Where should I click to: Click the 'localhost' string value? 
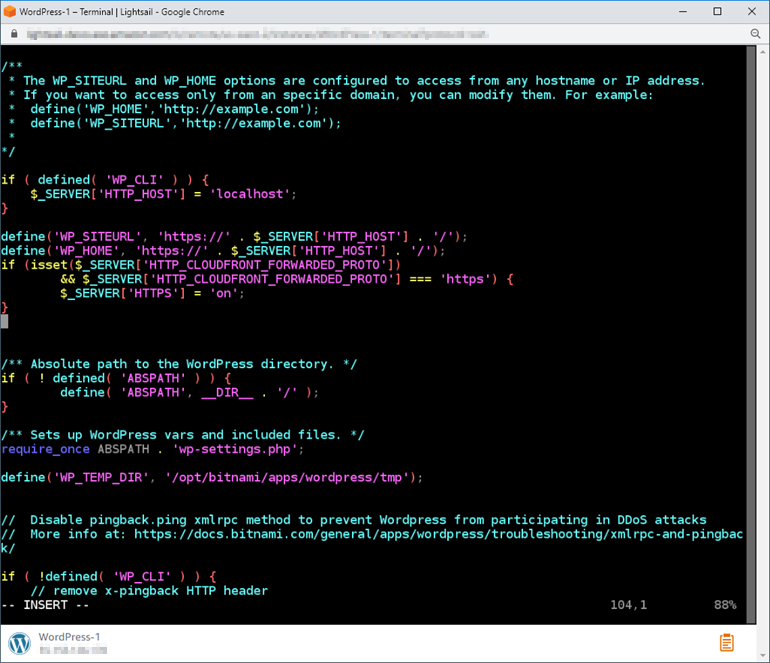[249, 194]
